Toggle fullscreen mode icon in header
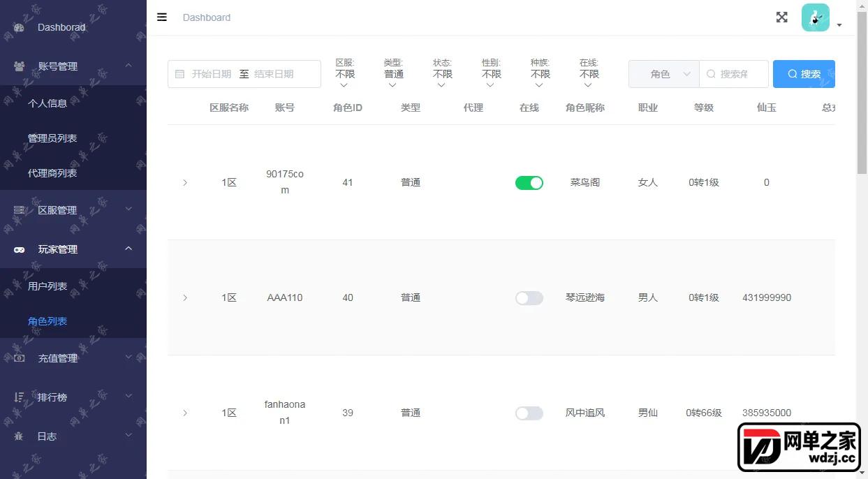This screenshot has width=868, height=479. point(782,17)
